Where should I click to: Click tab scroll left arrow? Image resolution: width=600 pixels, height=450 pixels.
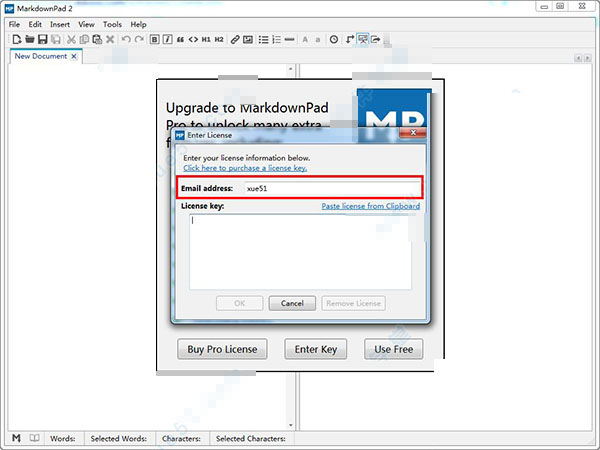click(x=578, y=58)
